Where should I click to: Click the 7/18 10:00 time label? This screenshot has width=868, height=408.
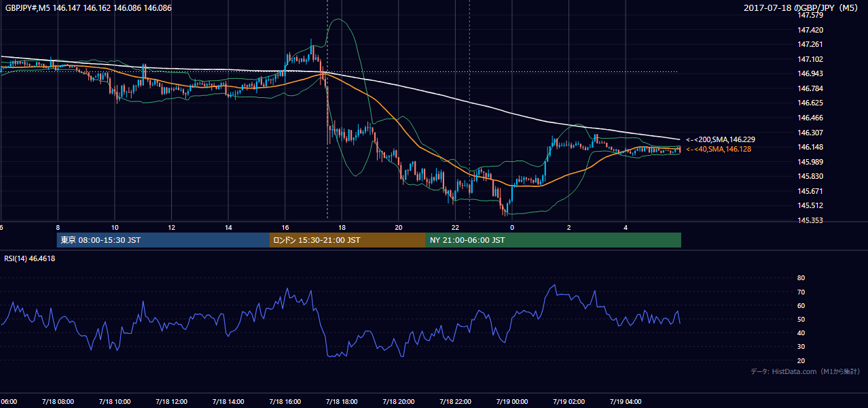click(x=114, y=401)
